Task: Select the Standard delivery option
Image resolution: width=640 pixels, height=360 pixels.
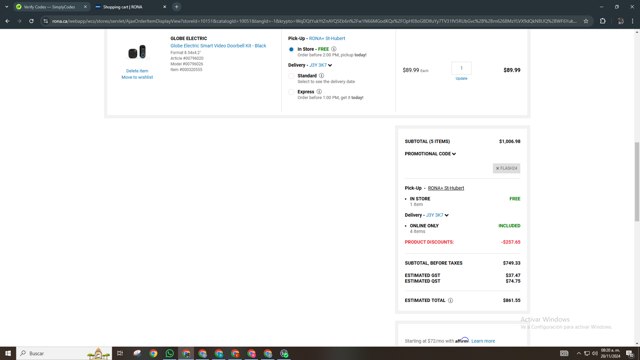Action: 291,76
